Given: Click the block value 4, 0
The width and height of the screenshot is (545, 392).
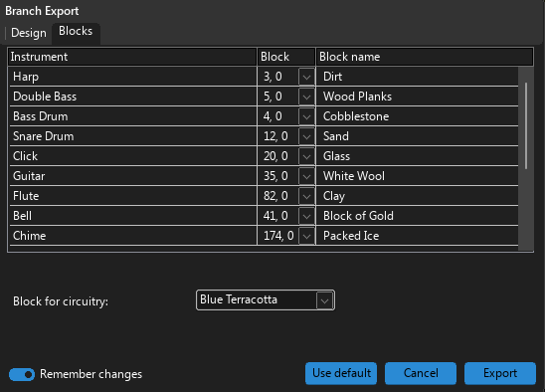Looking at the screenshot, I should [x=272, y=116].
